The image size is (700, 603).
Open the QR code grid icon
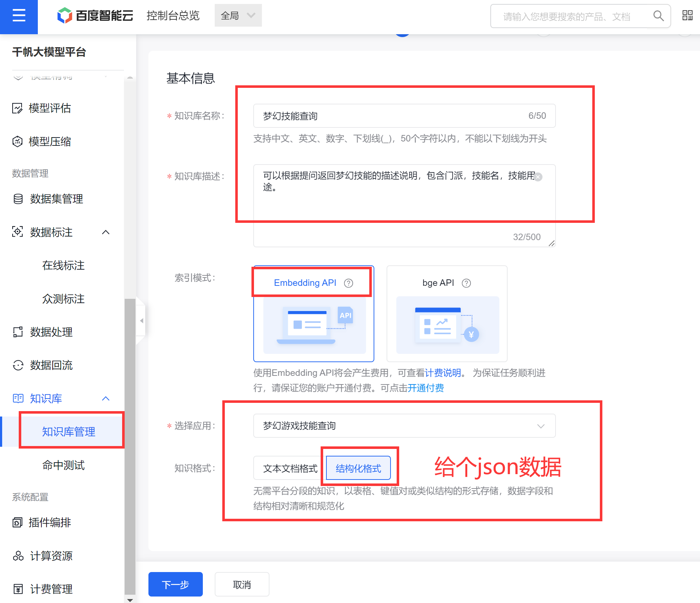pos(687,15)
